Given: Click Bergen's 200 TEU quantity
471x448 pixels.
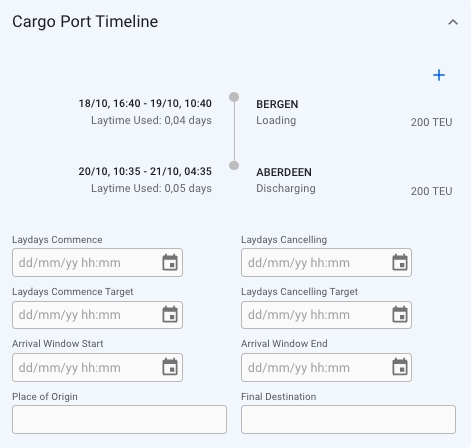Looking at the screenshot, I should (x=431, y=122).
